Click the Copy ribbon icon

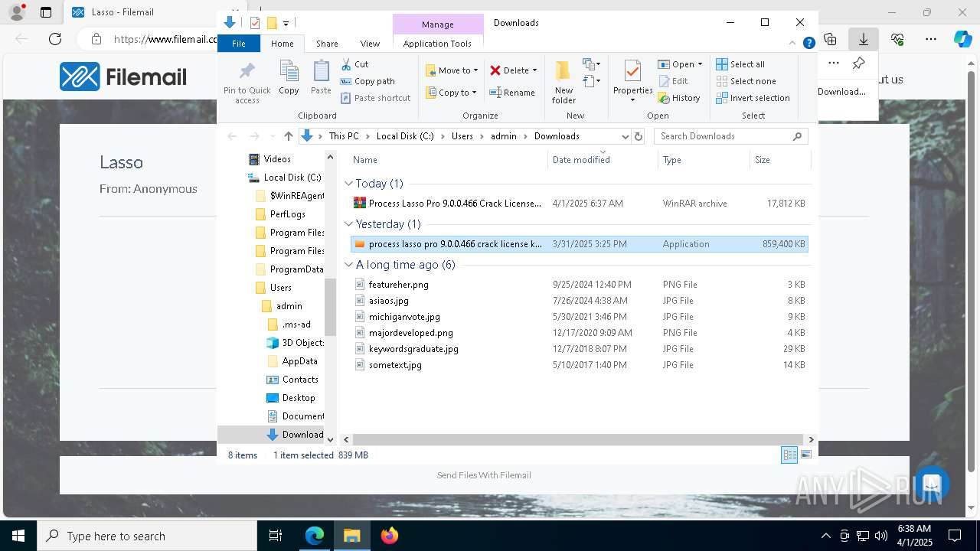pos(289,77)
